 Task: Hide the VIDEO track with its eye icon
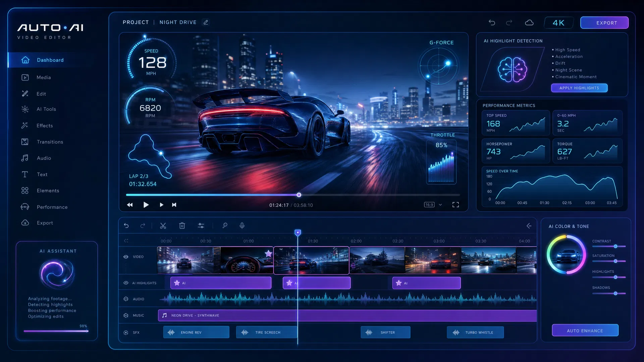pyautogui.click(x=126, y=257)
